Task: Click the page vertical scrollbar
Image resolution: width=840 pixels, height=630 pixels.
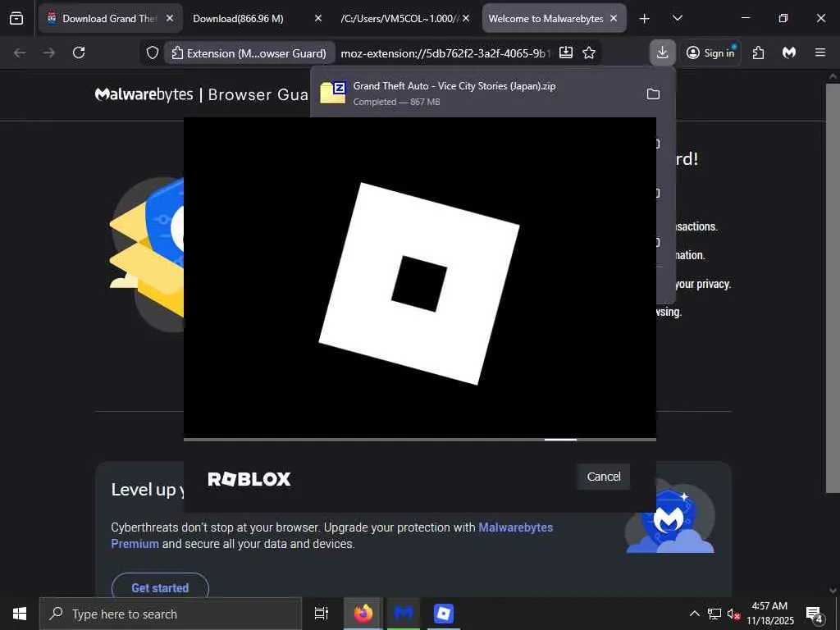Action: click(833, 290)
